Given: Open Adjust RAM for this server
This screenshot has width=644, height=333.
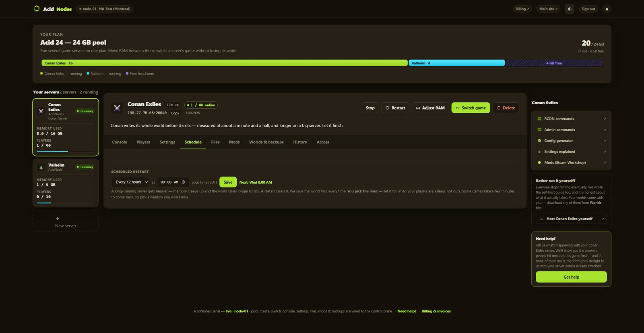Looking at the screenshot, I should click(430, 108).
